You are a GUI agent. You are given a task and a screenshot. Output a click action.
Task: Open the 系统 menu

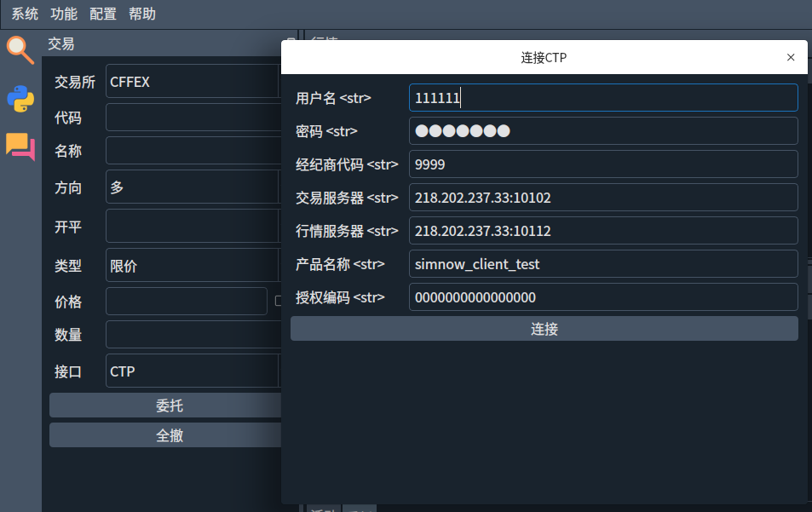24,14
